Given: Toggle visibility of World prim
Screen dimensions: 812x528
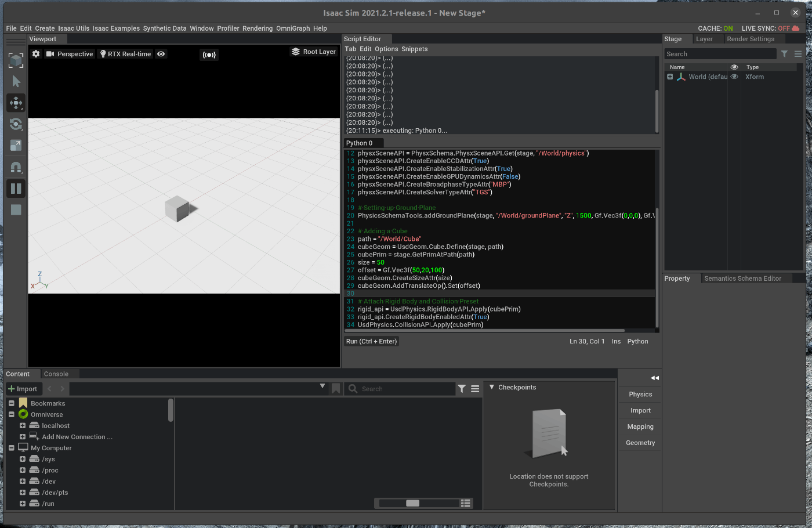Looking at the screenshot, I should click(x=734, y=77).
